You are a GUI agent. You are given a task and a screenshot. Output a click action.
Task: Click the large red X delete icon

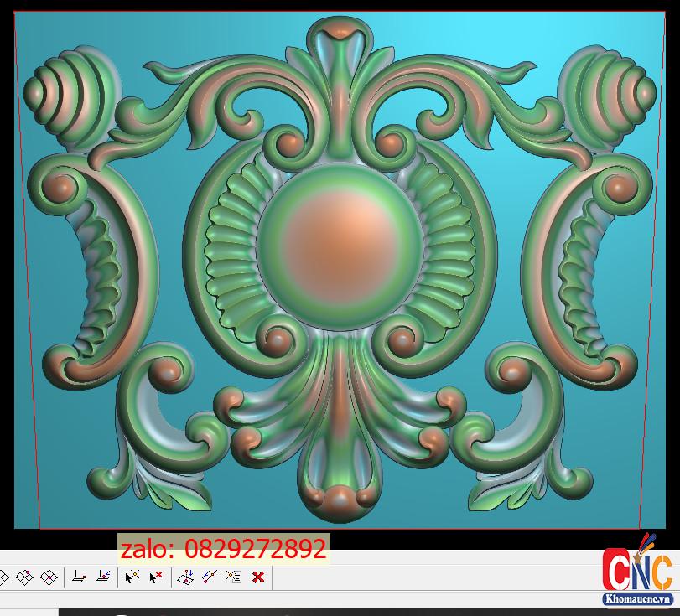point(258,577)
